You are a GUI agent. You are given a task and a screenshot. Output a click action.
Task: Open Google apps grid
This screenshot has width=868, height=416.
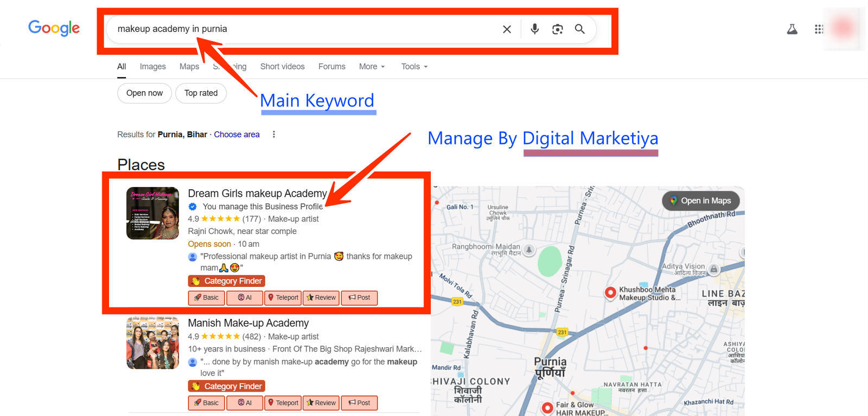pyautogui.click(x=819, y=29)
